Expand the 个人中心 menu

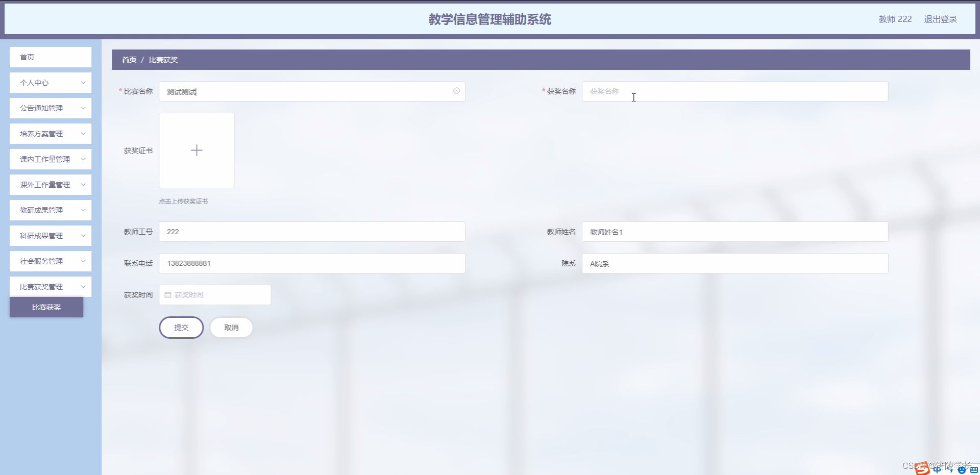[50, 82]
